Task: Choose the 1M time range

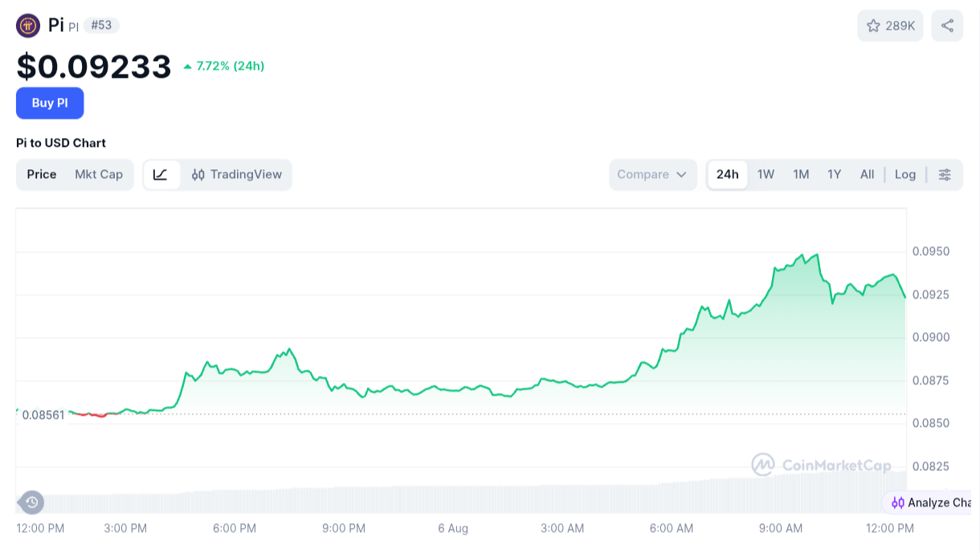Action: coord(801,174)
